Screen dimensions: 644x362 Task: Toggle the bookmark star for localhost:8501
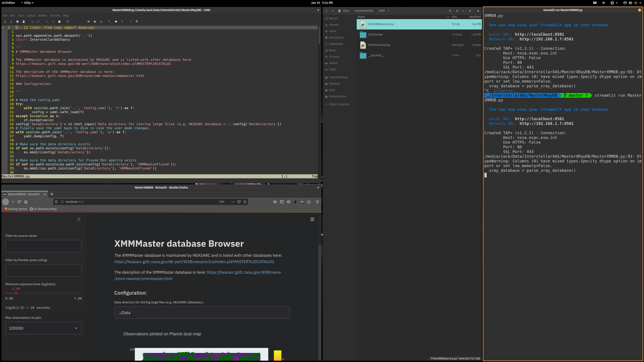[245, 202]
